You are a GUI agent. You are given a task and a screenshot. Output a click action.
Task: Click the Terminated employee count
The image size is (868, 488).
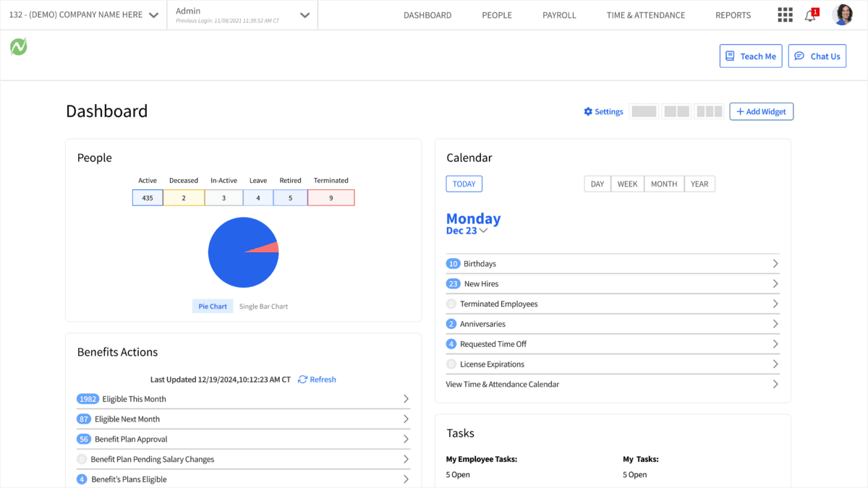point(331,197)
